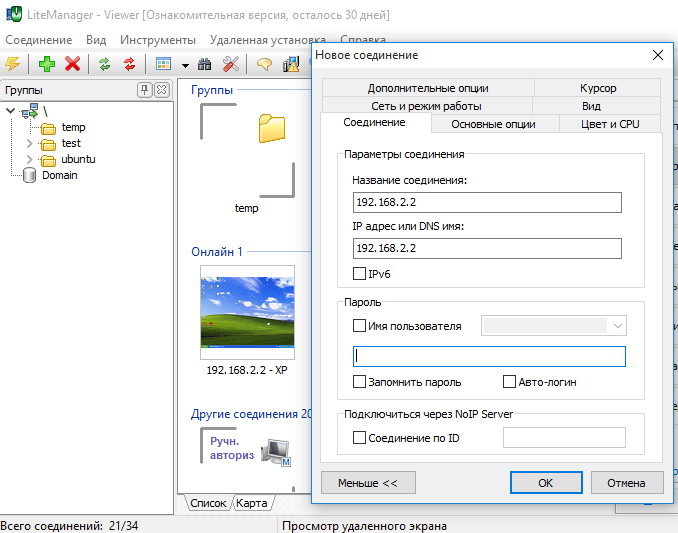Confirm with the OK button
678x533 pixels.
[546, 482]
